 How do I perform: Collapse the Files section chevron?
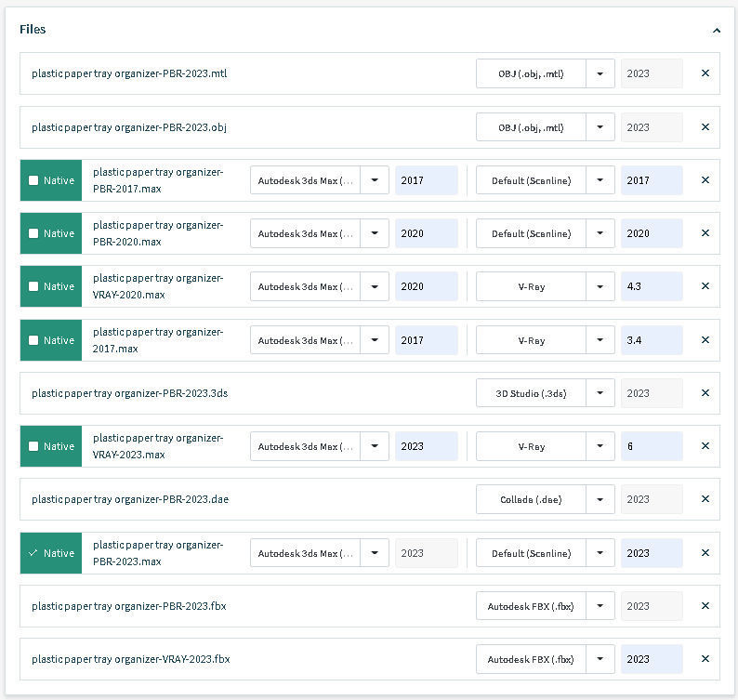coord(717,30)
